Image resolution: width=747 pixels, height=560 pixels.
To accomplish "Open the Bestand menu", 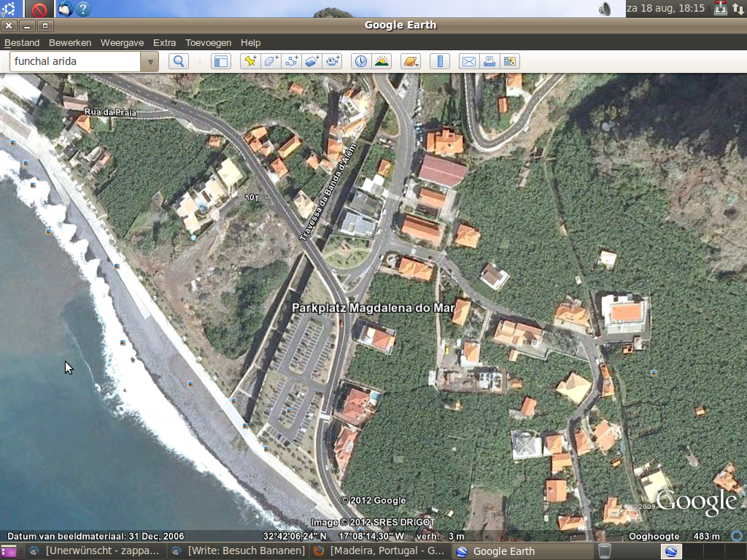I will (x=22, y=43).
